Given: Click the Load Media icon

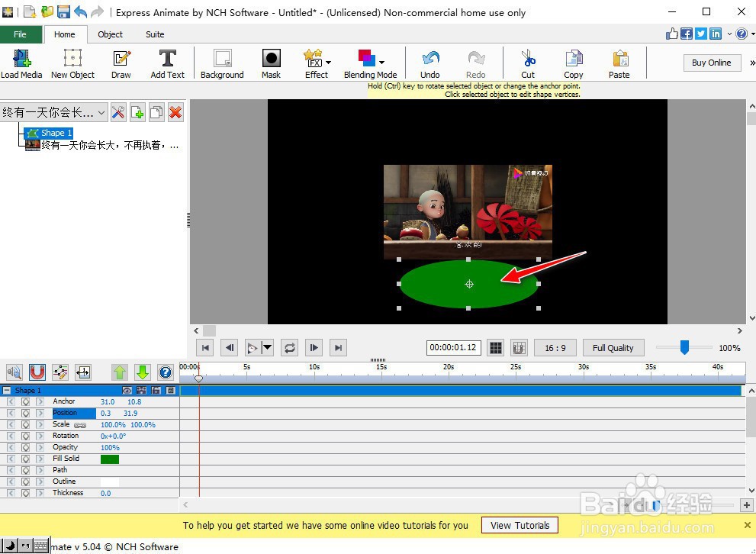Looking at the screenshot, I should click(x=21, y=58).
